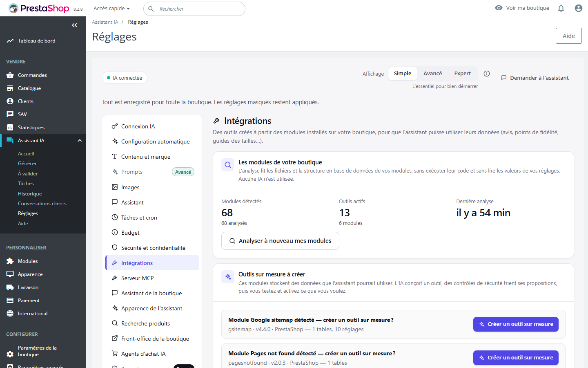
Task: Click the Apparence monitor icon
Action: (10, 274)
